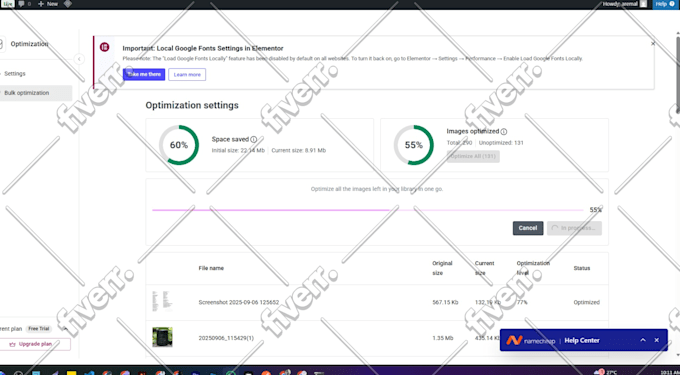This screenshot has width=680, height=375.
Task: Click the bulk optimization progress bar
Action: [x=368, y=210]
